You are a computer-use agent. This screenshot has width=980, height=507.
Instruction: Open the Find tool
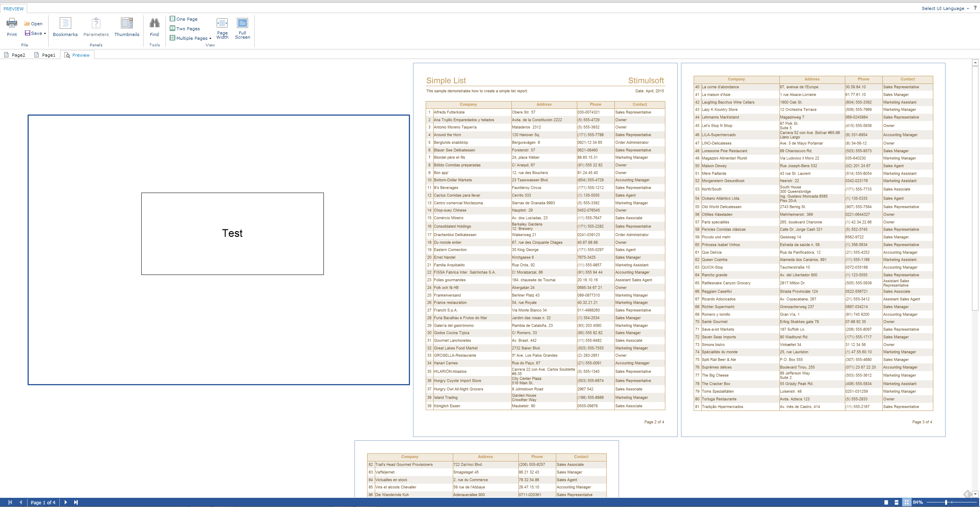click(154, 27)
